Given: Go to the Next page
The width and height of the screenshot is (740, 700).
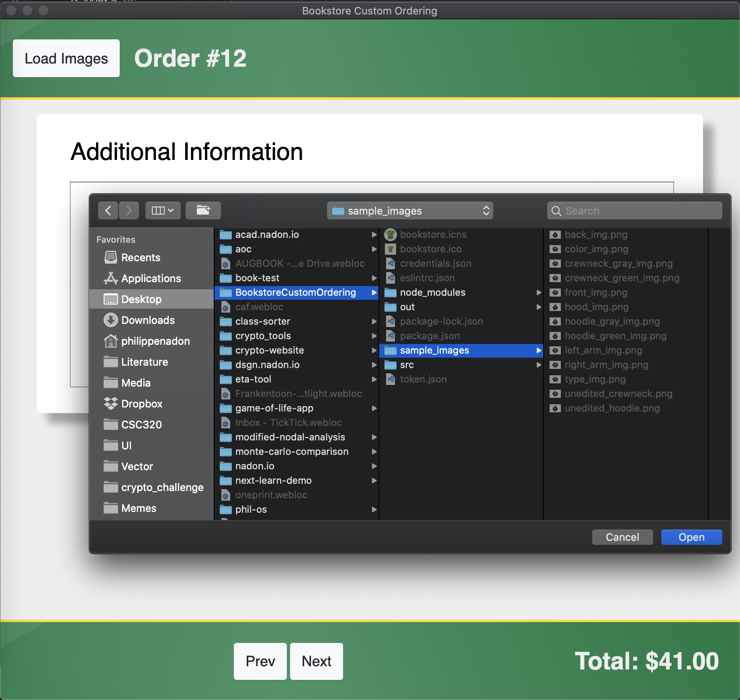Looking at the screenshot, I should (x=316, y=661).
